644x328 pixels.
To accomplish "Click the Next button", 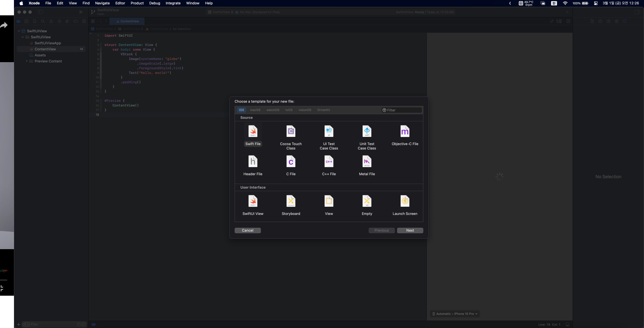I will click(x=410, y=231).
